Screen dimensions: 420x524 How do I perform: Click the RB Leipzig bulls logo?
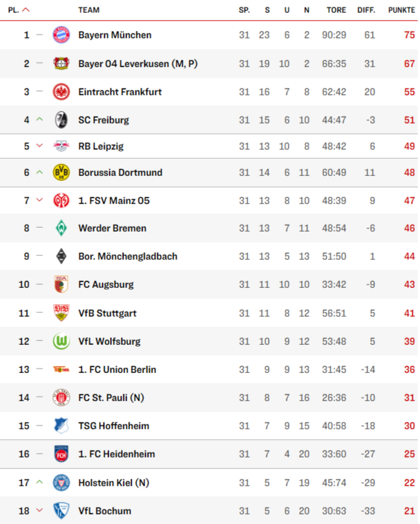click(x=61, y=146)
